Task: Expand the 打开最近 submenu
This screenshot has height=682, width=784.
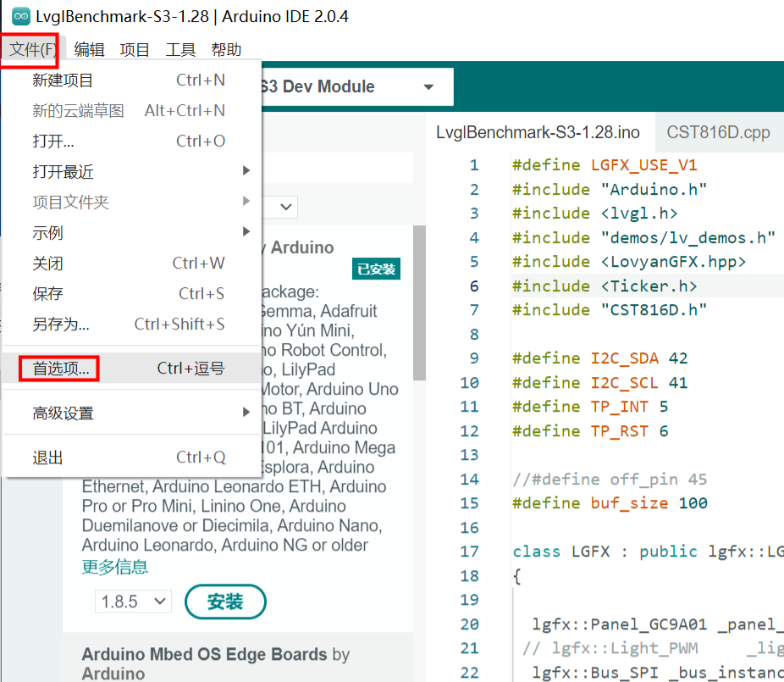Action: (132, 172)
